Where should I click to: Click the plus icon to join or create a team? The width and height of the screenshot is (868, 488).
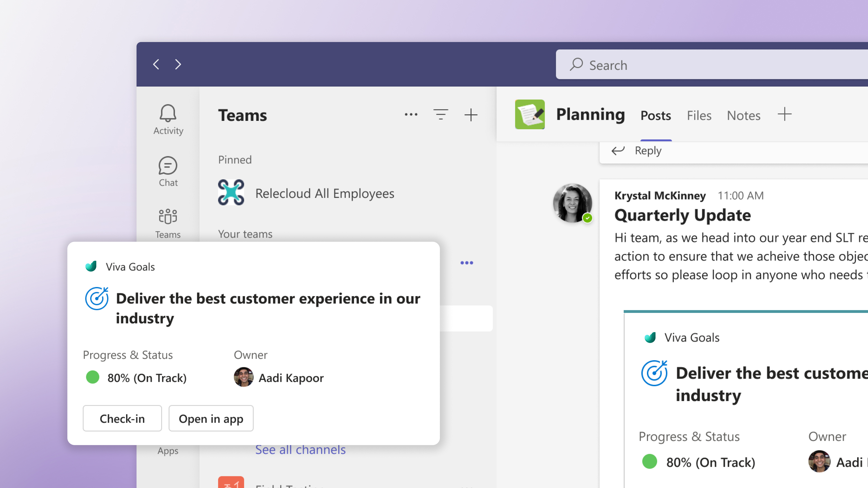pyautogui.click(x=471, y=115)
